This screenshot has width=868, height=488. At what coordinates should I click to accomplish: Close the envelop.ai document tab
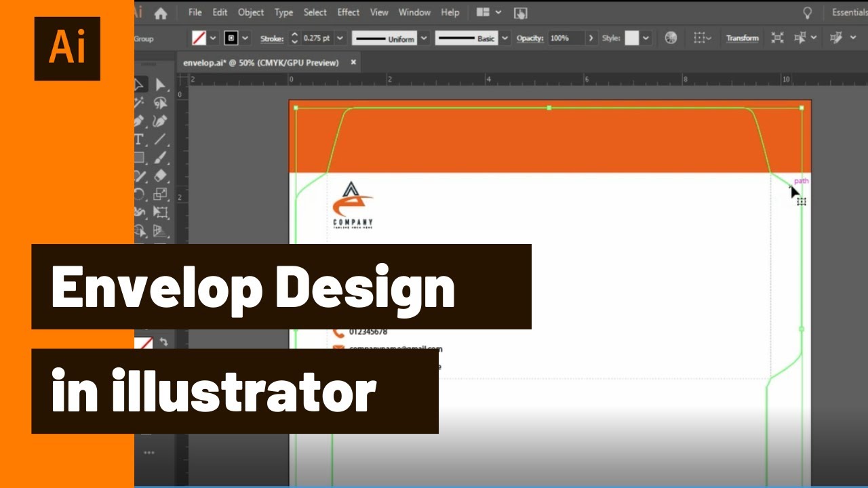[353, 62]
